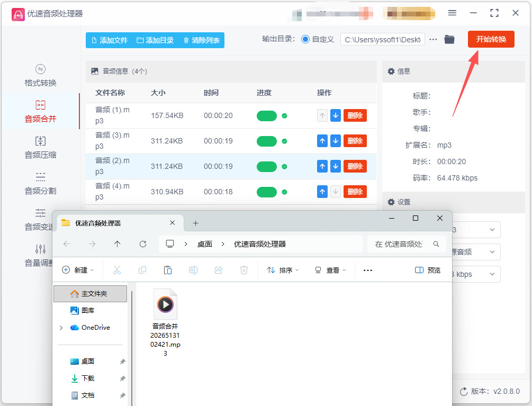Viewport: 532px width, 406px height.
Task: Open the 原音频 dropdown in settings
Action: coord(476,252)
